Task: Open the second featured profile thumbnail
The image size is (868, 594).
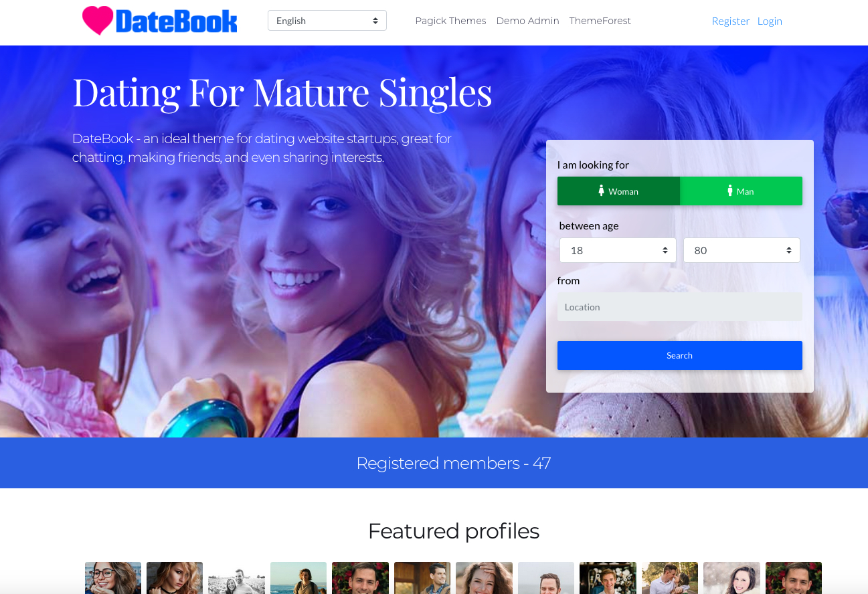Action: (175, 578)
